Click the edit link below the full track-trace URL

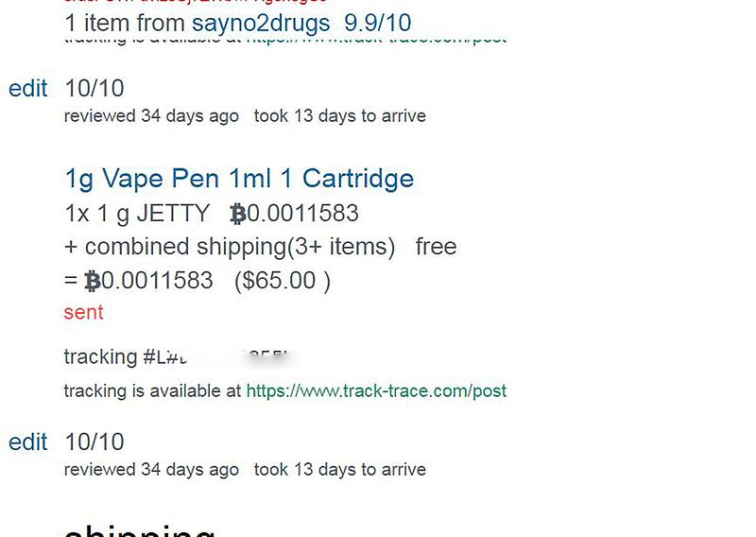[27, 442]
